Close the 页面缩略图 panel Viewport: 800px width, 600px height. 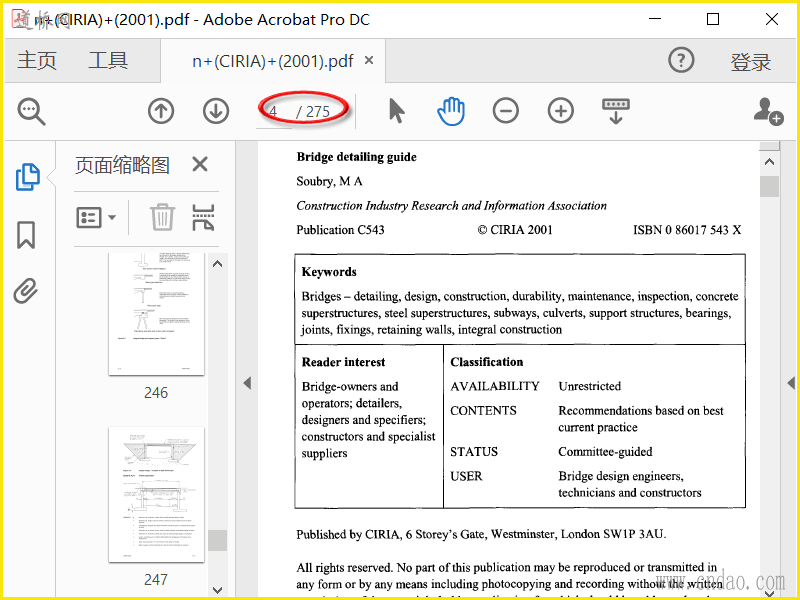coord(200,164)
